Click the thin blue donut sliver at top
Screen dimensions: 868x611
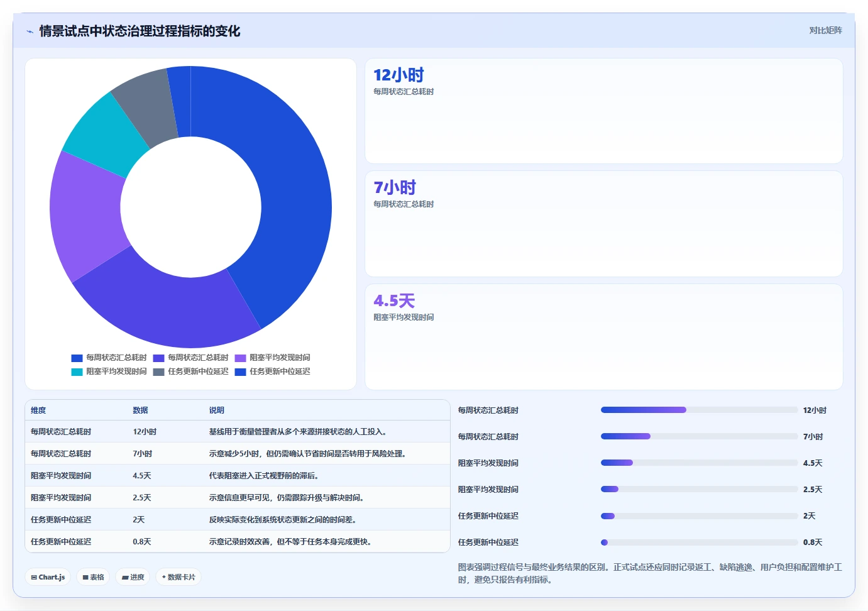tap(181, 101)
